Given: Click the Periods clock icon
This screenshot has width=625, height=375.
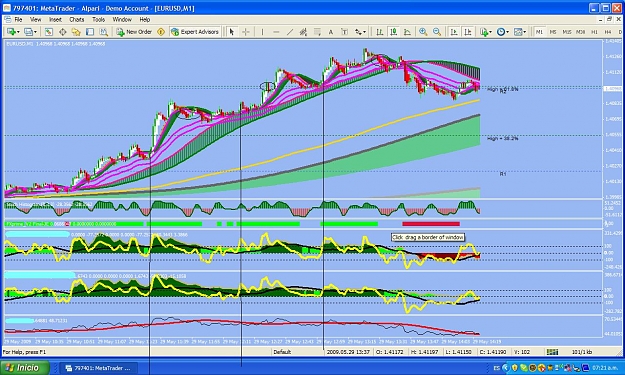Looking at the screenshot, I should (x=501, y=32).
